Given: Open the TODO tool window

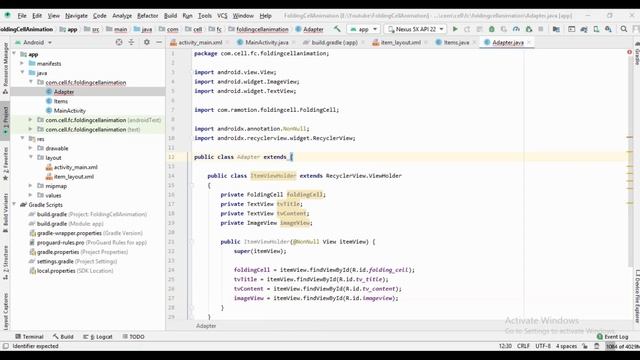Looking at the screenshot, I should [x=133, y=337].
